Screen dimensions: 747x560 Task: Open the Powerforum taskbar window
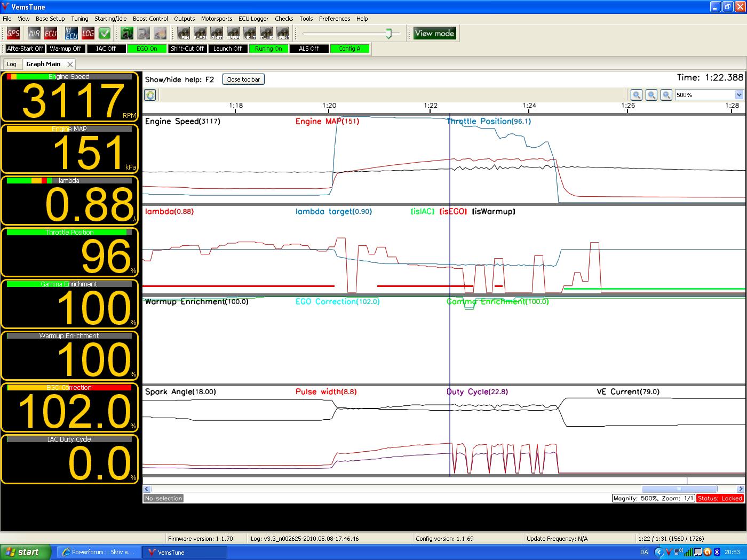coord(99,553)
